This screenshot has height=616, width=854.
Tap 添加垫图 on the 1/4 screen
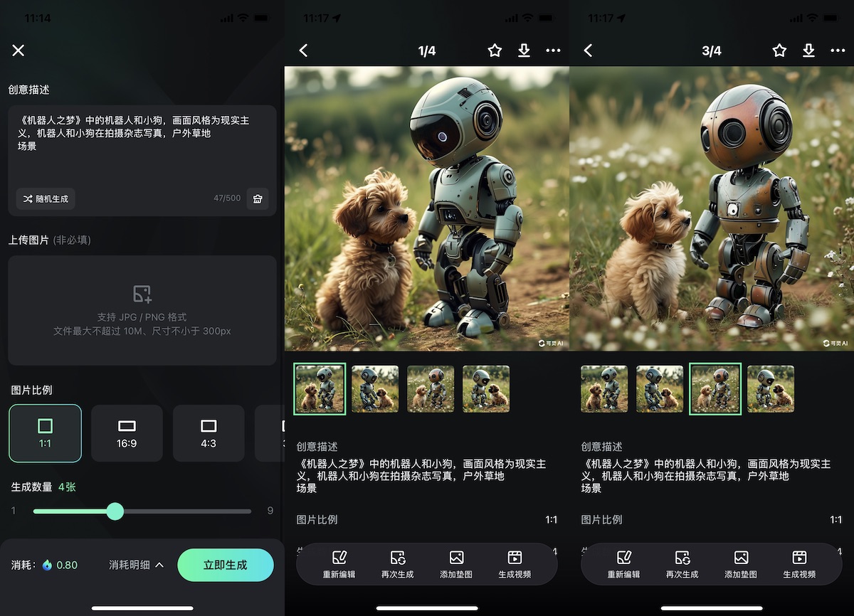point(456,564)
